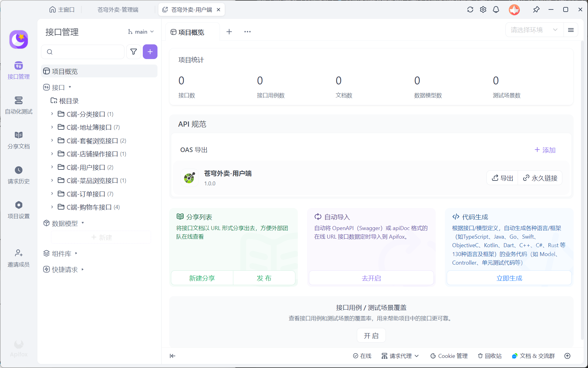Viewport: 588px width, 368px height.
Task: Expand the C端-订单接口 folder
Action: tap(52, 194)
